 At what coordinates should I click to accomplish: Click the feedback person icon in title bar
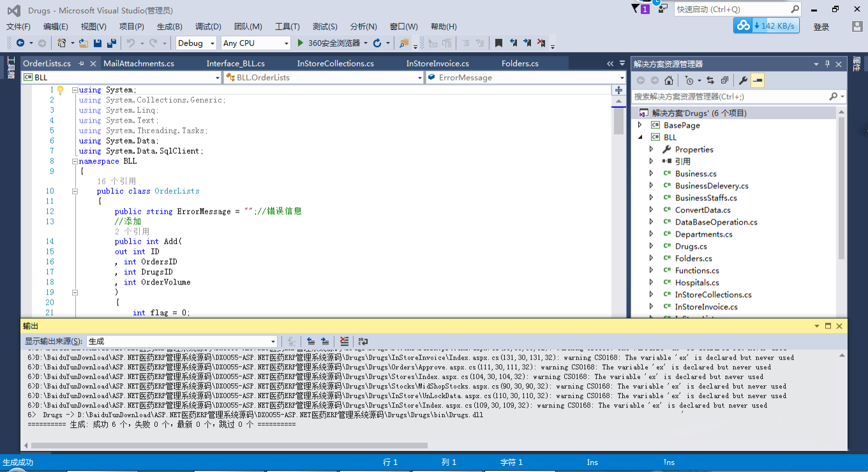pyautogui.click(x=663, y=9)
